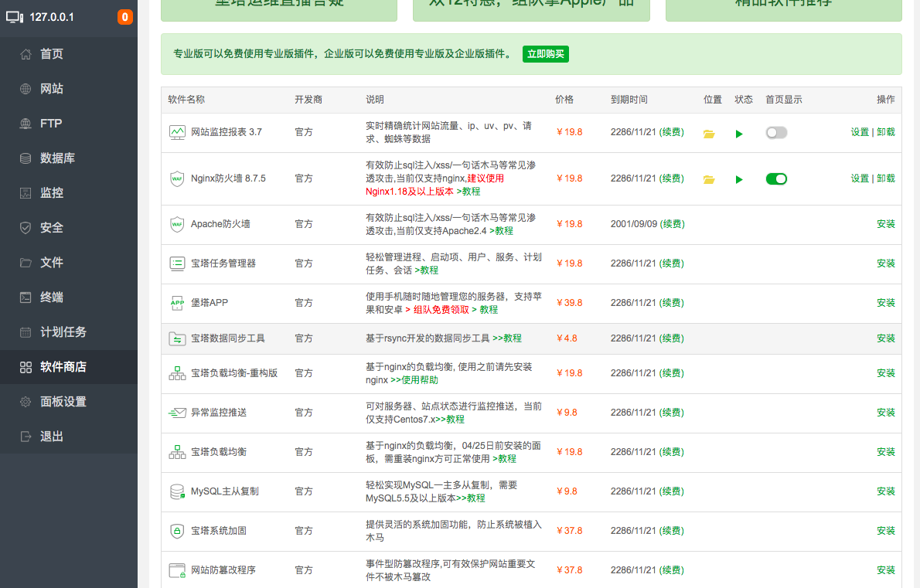Screen dimensions: 920x588
Task: Click the 宝塔数据同步工具 sync folder icon
Action: [177, 338]
